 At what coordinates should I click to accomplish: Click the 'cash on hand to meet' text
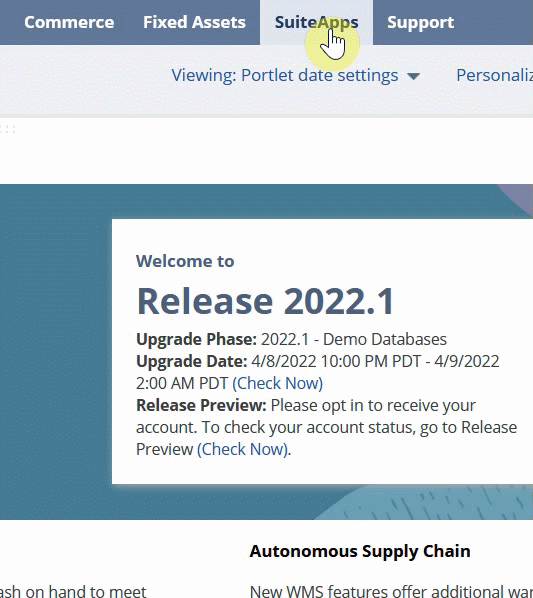pos(73,591)
